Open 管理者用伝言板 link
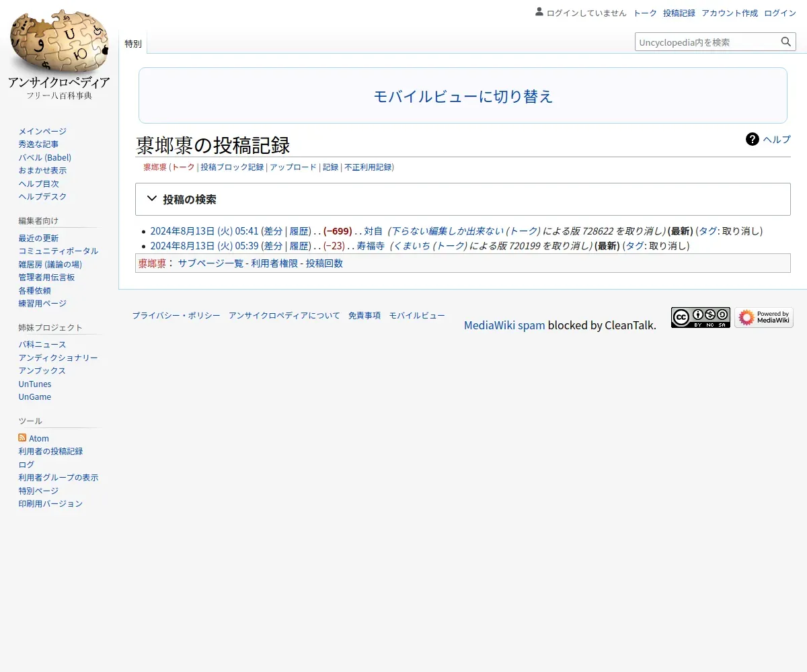Image resolution: width=807 pixels, height=672 pixels. (x=46, y=277)
